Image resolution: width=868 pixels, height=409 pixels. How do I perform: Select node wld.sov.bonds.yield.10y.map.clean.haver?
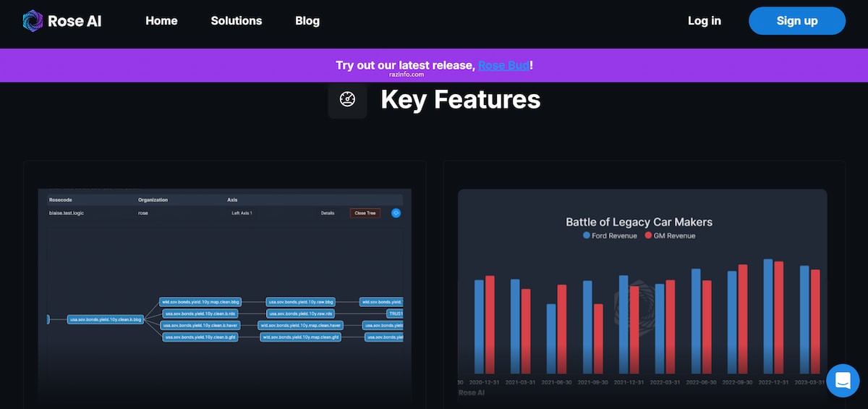[x=301, y=326]
